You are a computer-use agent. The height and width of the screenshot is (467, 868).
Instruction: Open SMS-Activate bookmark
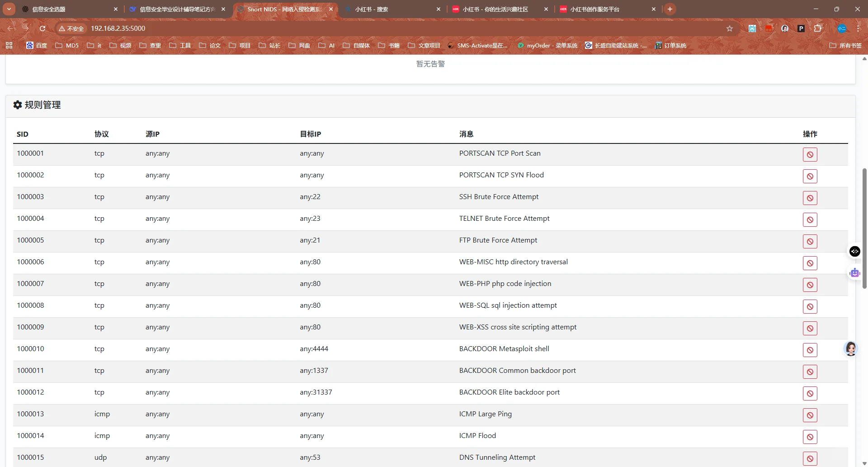tap(478, 45)
